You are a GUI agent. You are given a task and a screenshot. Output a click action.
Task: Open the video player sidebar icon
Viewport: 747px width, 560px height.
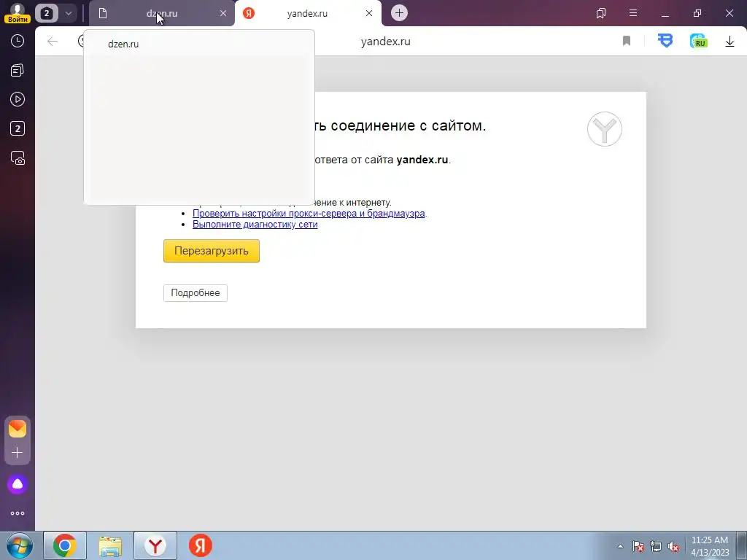click(18, 99)
